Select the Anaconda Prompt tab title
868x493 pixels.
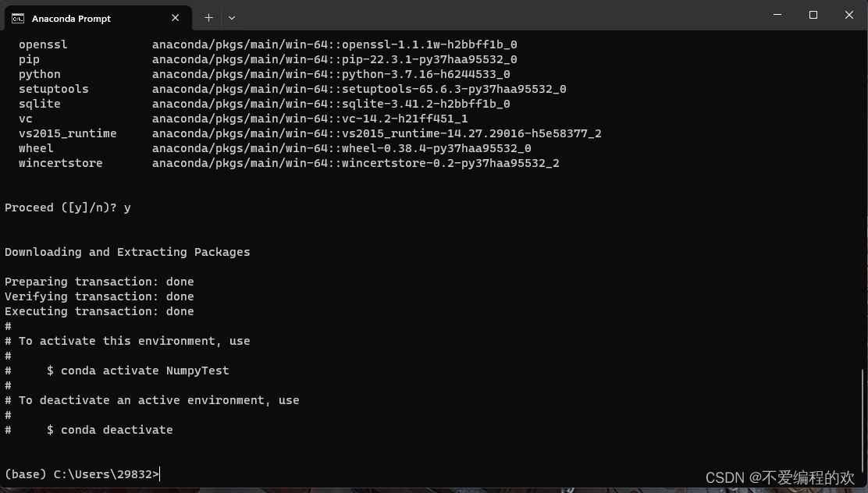(x=71, y=18)
